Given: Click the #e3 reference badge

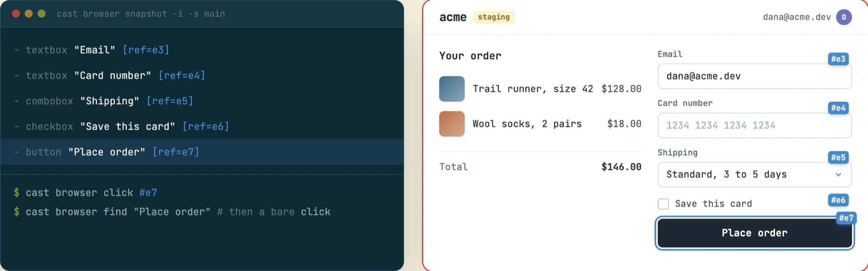Looking at the screenshot, I should click(x=838, y=59).
